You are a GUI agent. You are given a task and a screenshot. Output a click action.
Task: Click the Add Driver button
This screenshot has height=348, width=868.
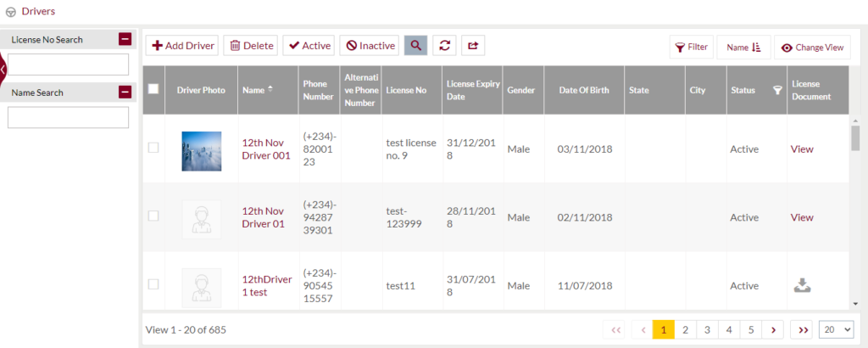click(183, 46)
